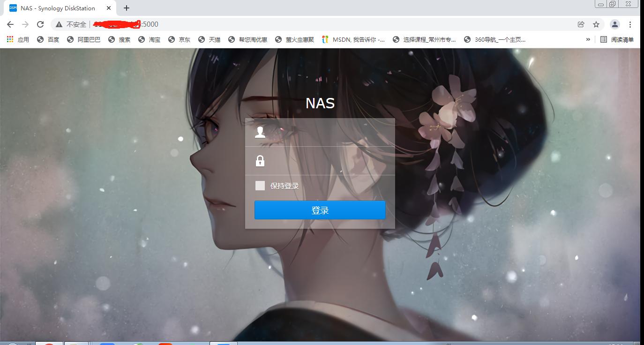Click the back navigation arrow
Viewport: 644px width, 345px height.
point(10,24)
